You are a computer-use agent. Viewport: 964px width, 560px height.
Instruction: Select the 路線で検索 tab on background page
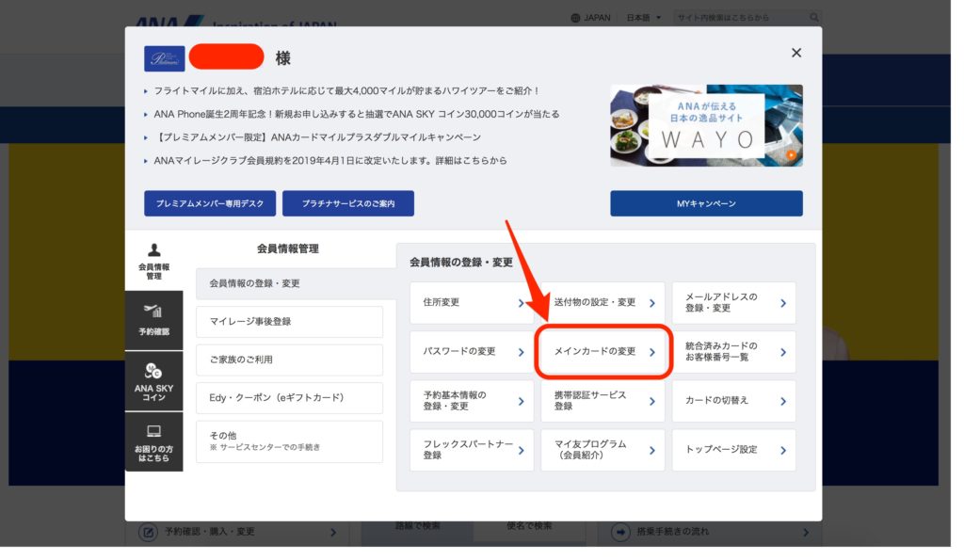pos(417,526)
